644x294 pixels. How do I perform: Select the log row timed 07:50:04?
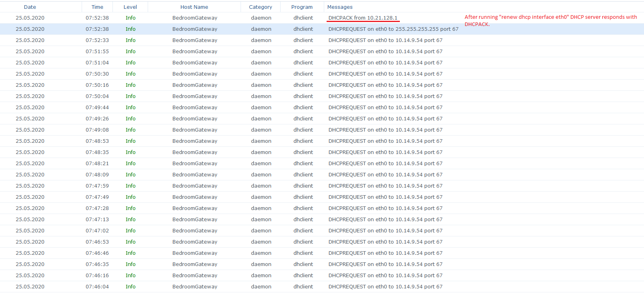click(x=322, y=96)
